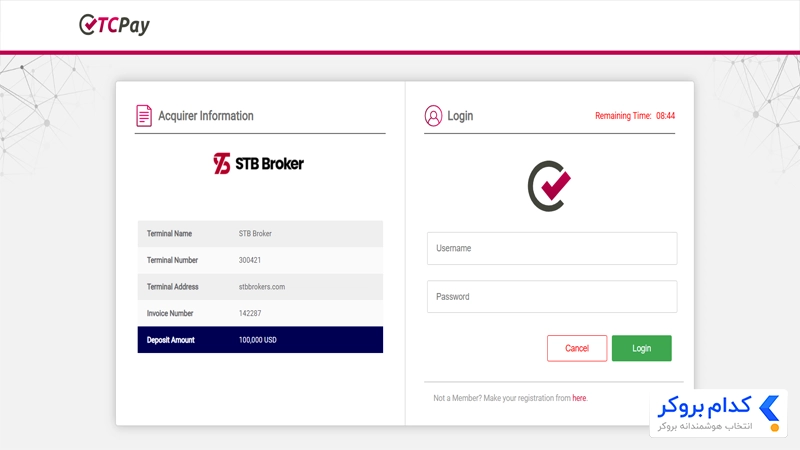
Task: Select the deposit amount 100,000 USD
Action: pyautogui.click(x=258, y=340)
